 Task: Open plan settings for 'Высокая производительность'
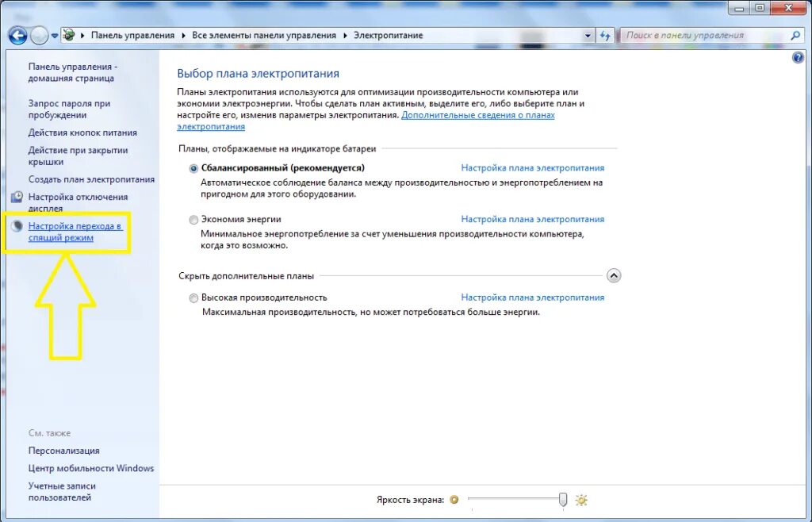[x=532, y=297]
